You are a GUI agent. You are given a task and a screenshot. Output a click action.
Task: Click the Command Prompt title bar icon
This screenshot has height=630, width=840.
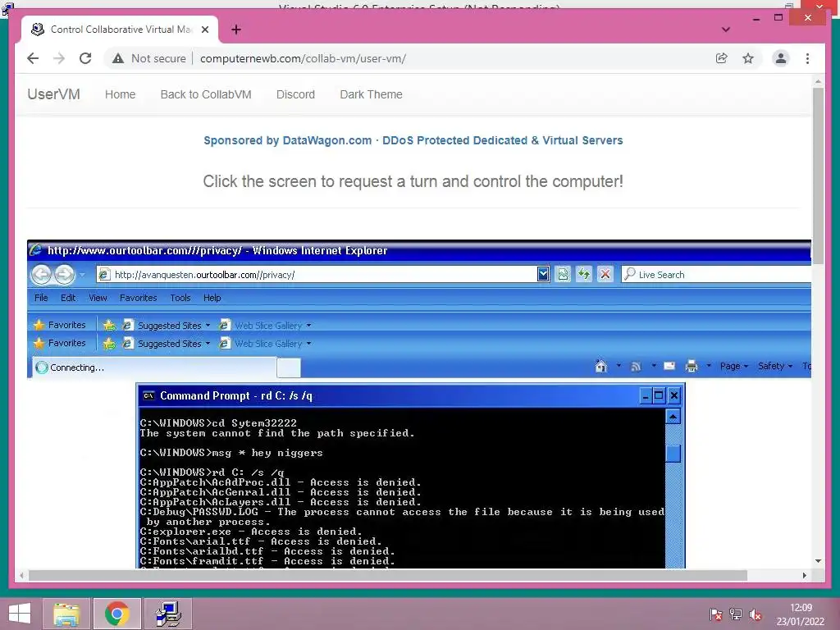[148, 396]
